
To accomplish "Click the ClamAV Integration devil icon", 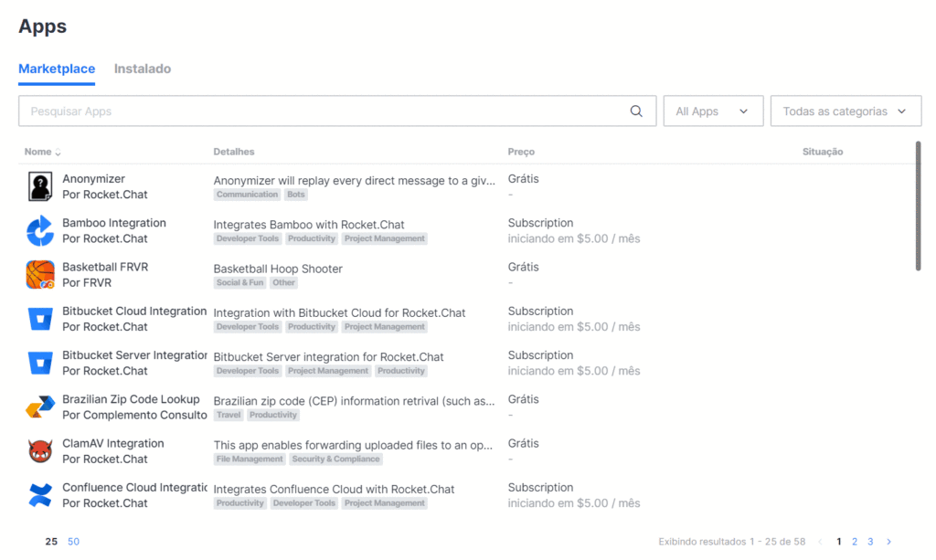I will pyautogui.click(x=40, y=451).
